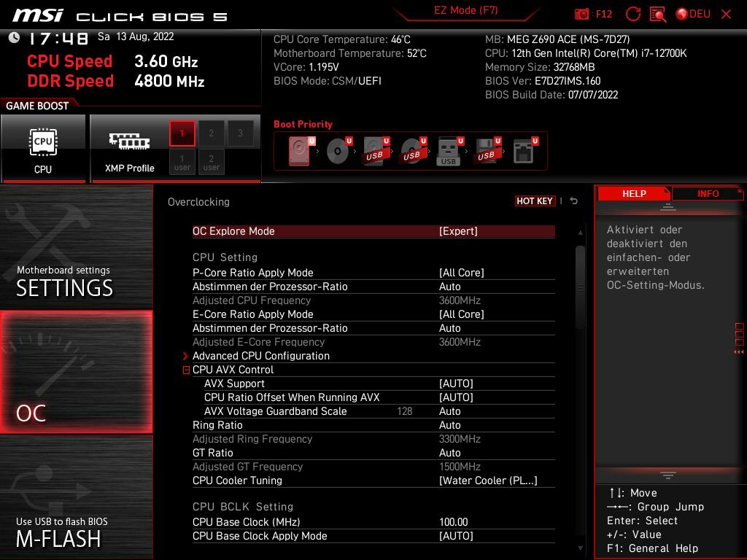Click the Adjusted Ring Frequency row
Image resolution: width=747 pixels, height=560 pixels.
(x=373, y=439)
